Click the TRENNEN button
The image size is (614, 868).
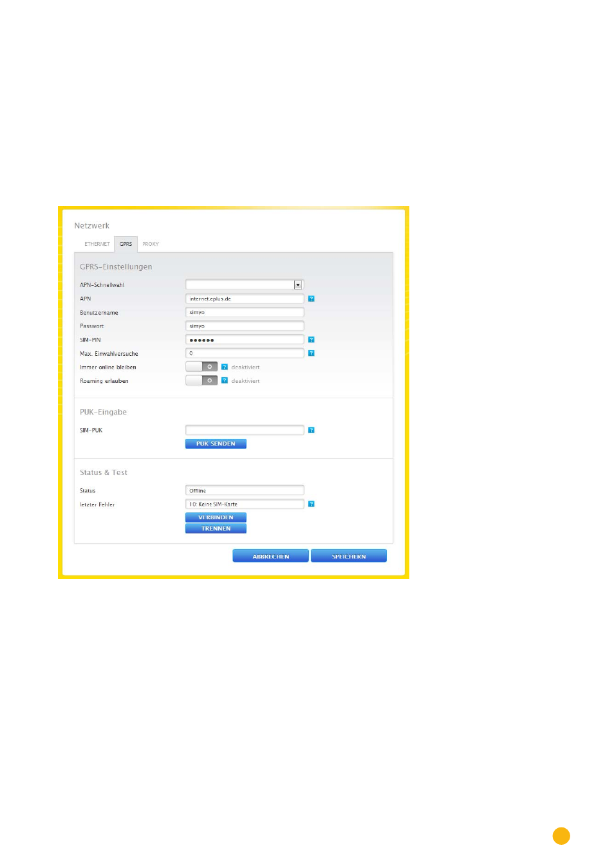[x=216, y=529]
